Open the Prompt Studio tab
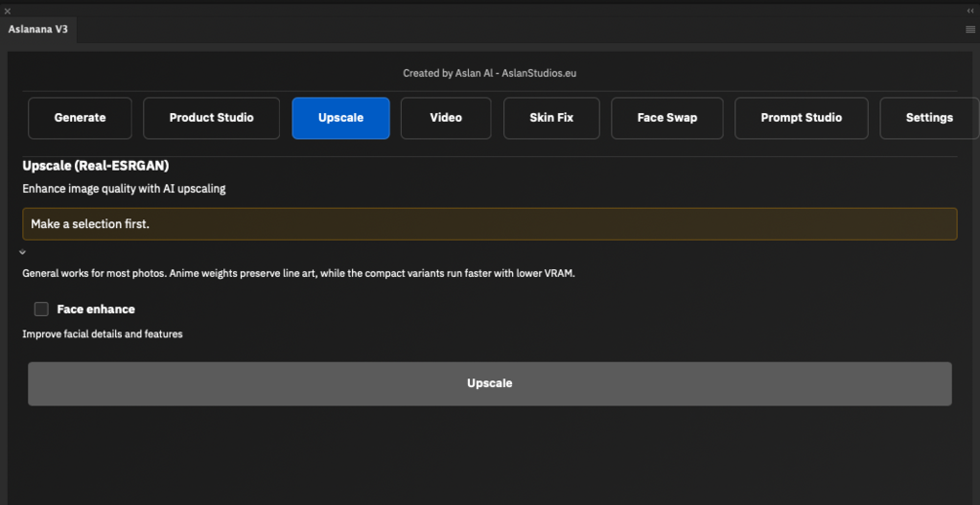 click(x=801, y=118)
